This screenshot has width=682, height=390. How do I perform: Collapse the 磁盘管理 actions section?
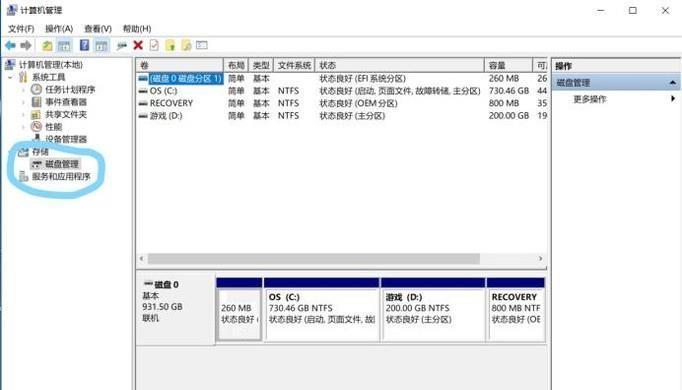coord(673,83)
